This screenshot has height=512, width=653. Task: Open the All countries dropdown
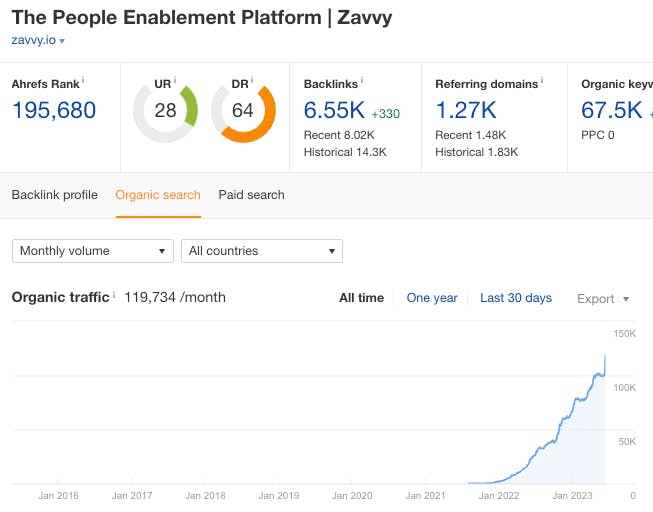[262, 251]
